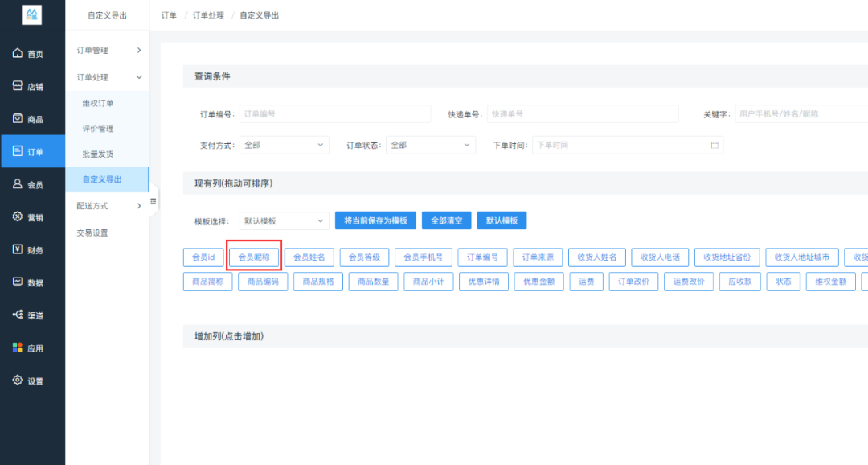Click the 会员昵称 column tag
Screen dimensions: 868x465
pos(254,257)
